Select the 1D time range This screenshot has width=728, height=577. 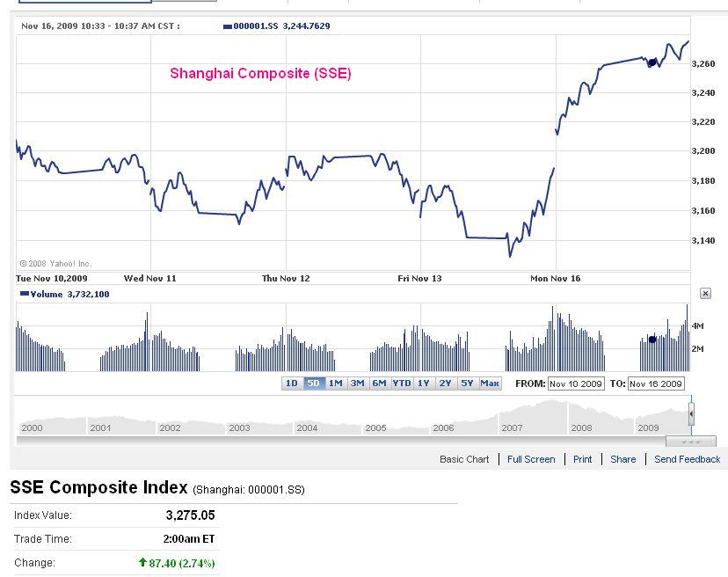click(291, 383)
